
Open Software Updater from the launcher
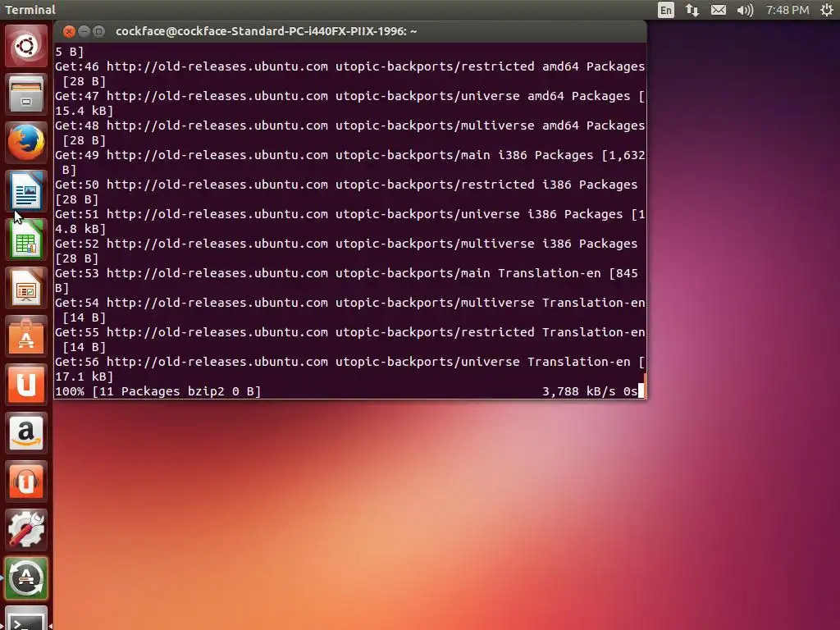click(x=25, y=578)
